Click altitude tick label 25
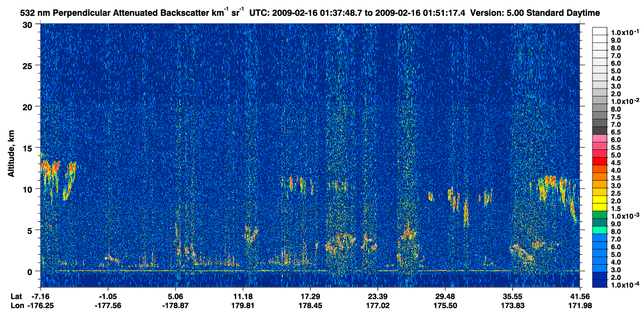This screenshot has width=644, height=330. pos(28,65)
